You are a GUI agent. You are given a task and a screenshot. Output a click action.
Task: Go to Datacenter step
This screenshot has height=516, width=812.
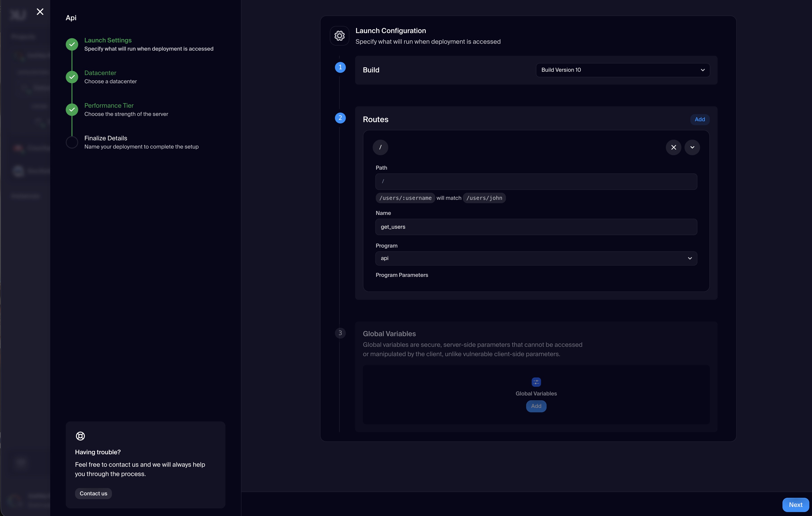tap(100, 73)
